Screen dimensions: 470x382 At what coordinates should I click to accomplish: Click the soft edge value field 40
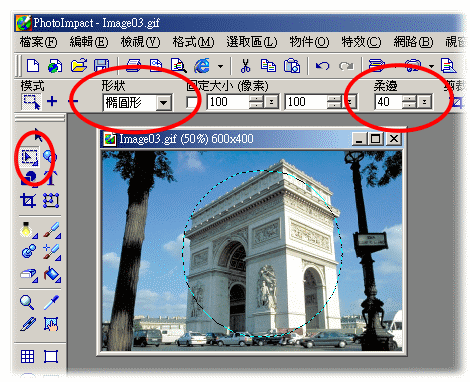click(x=388, y=102)
